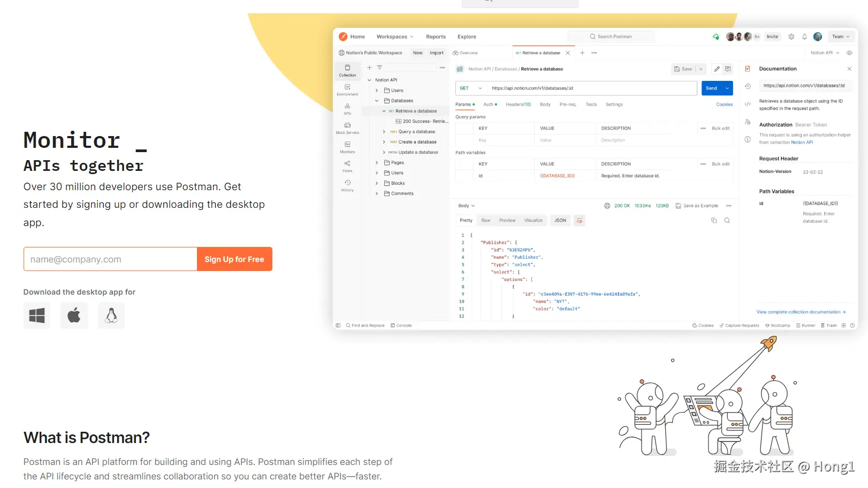Open the GET method dropdown
868x488 pixels.
[x=471, y=88]
